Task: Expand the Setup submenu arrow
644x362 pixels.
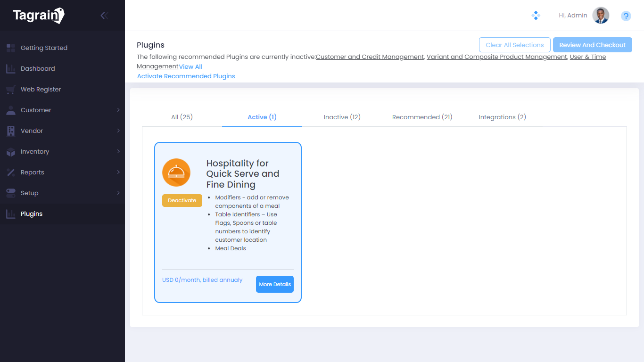Action: pyautogui.click(x=118, y=193)
